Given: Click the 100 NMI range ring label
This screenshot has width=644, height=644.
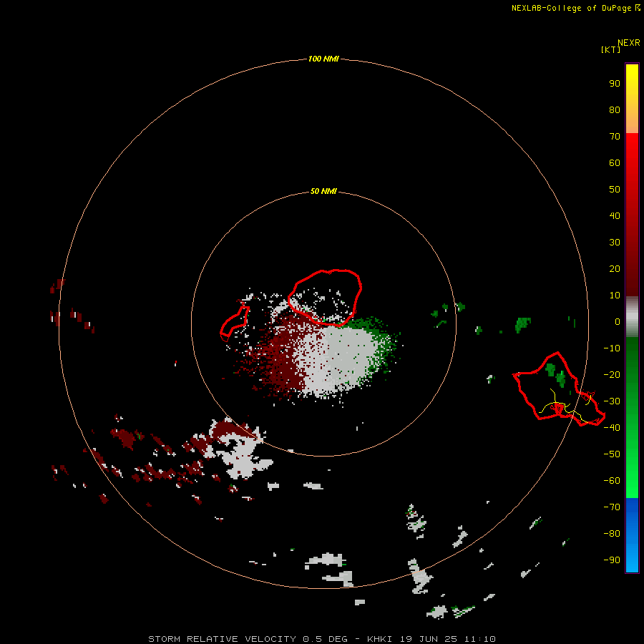Looking at the screenshot, I should point(323,59).
